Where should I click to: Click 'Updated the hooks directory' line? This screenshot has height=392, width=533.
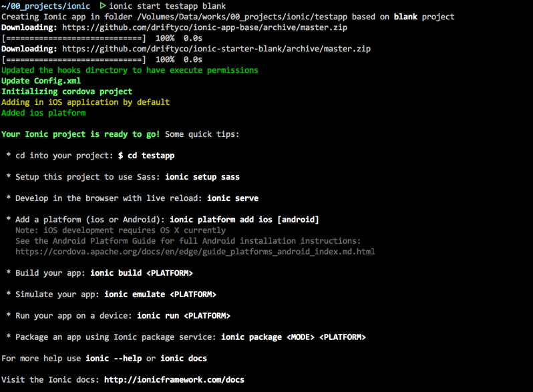click(130, 70)
